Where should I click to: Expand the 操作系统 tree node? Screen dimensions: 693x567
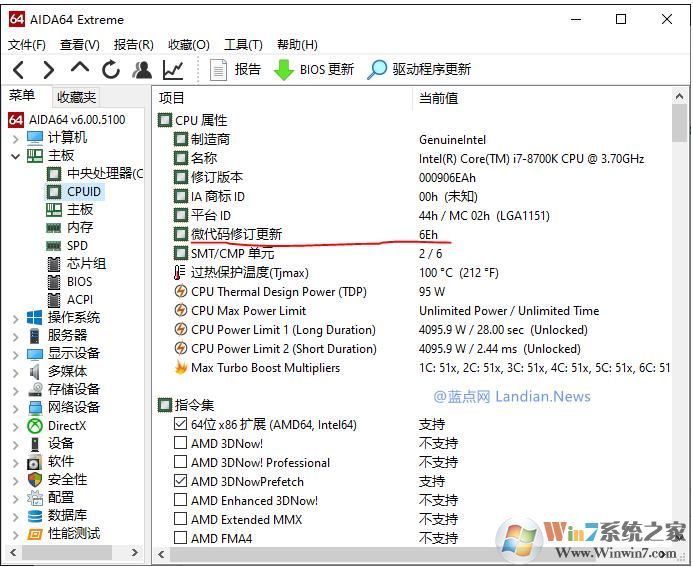16,319
